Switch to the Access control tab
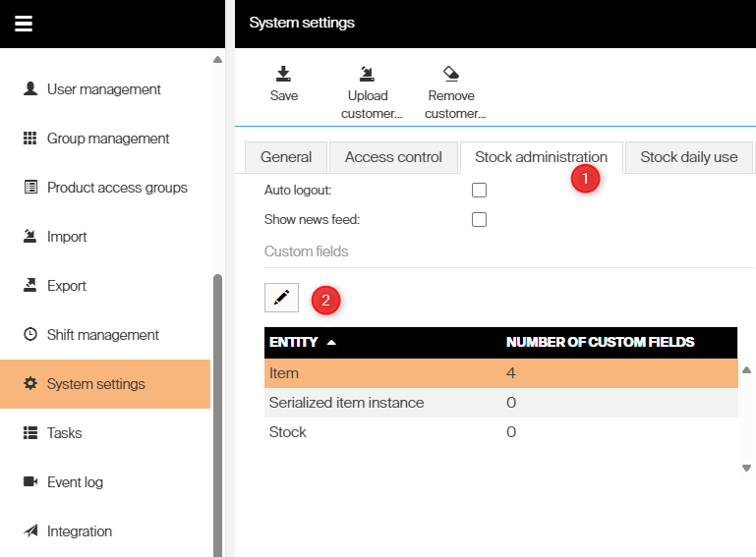Viewport: 756px width, 557px height. pos(393,157)
